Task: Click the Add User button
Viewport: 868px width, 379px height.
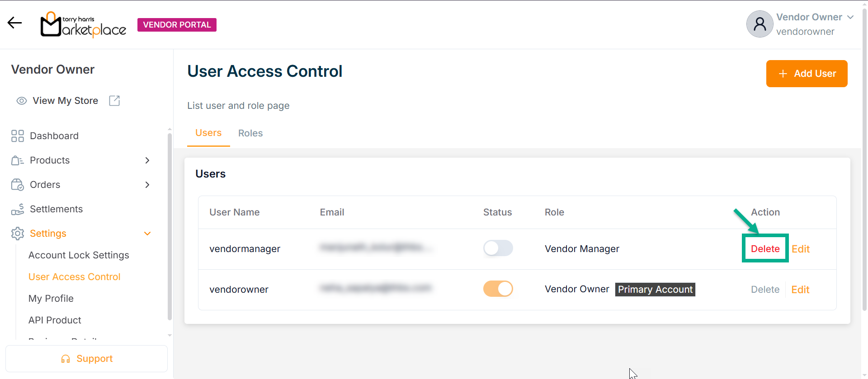Action: (807, 74)
